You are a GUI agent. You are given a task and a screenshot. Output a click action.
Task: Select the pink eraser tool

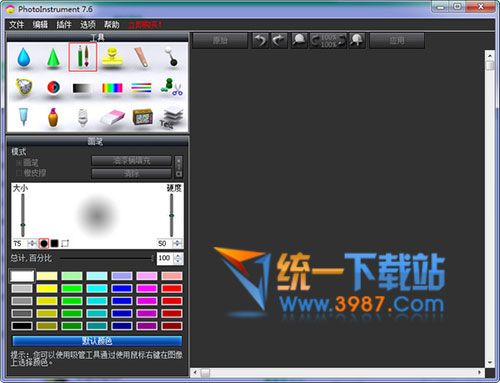pyautogui.click(x=112, y=117)
